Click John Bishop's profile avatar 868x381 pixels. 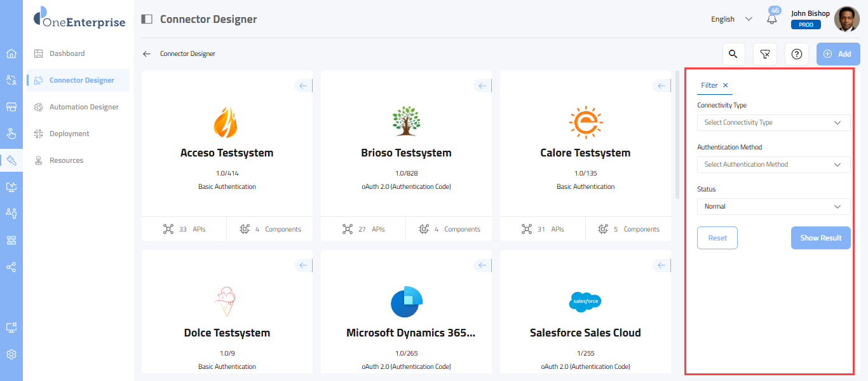tap(846, 19)
